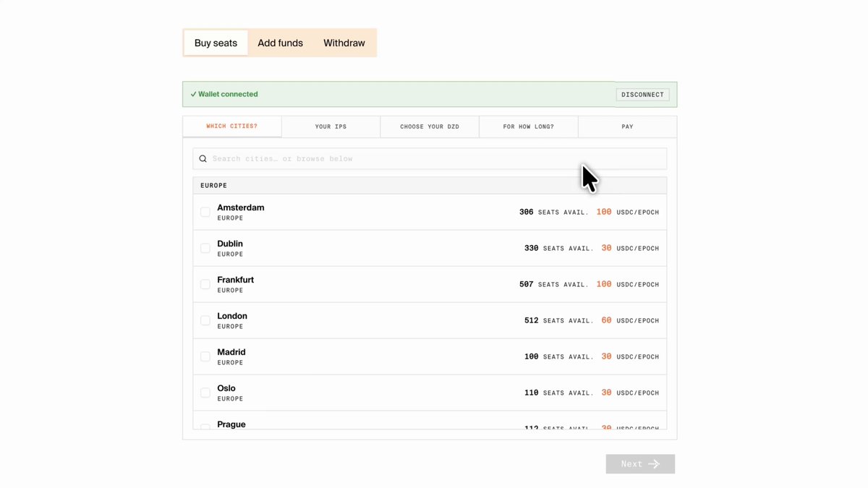Click the Madrid city name
The image size is (868, 488).
click(x=231, y=352)
